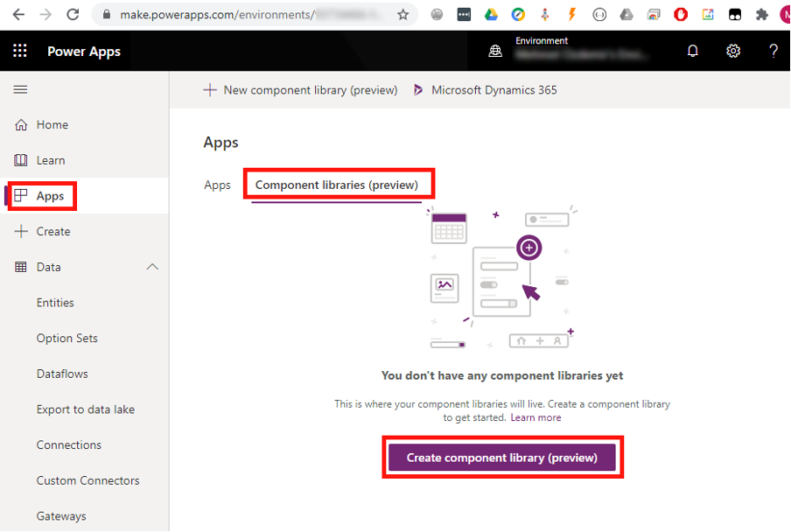
Task: Open notifications bell icon
Action: click(692, 51)
